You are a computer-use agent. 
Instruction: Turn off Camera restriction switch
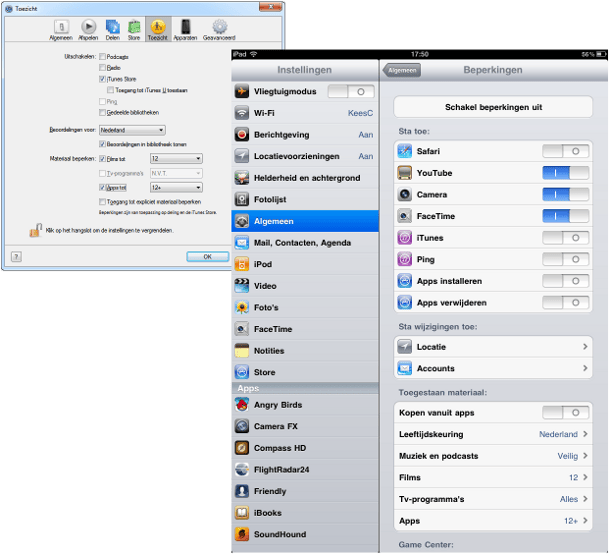[x=565, y=195]
